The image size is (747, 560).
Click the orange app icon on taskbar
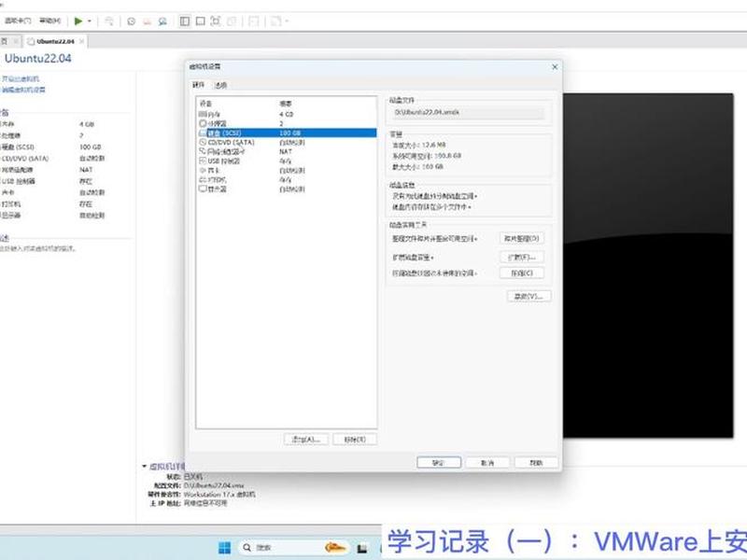click(334, 548)
